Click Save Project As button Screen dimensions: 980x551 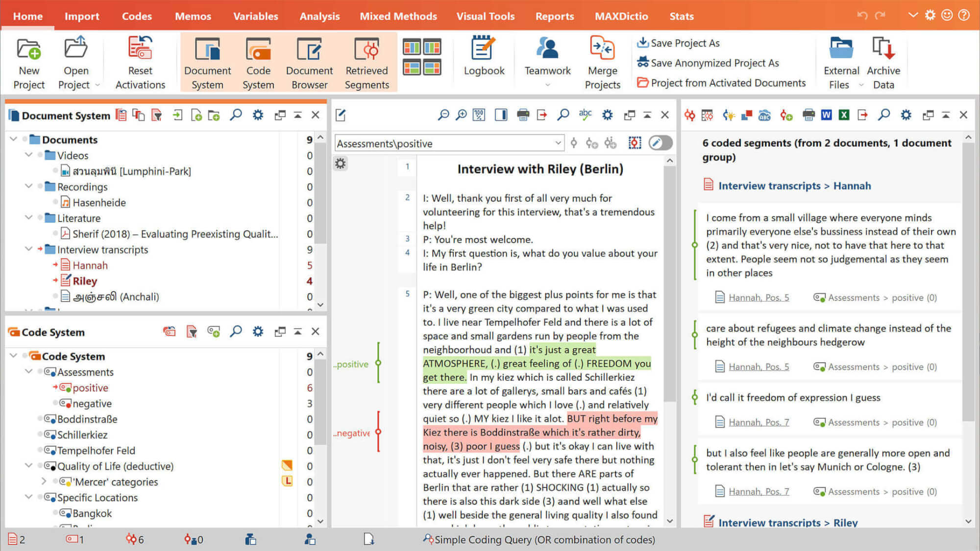pyautogui.click(x=681, y=43)
